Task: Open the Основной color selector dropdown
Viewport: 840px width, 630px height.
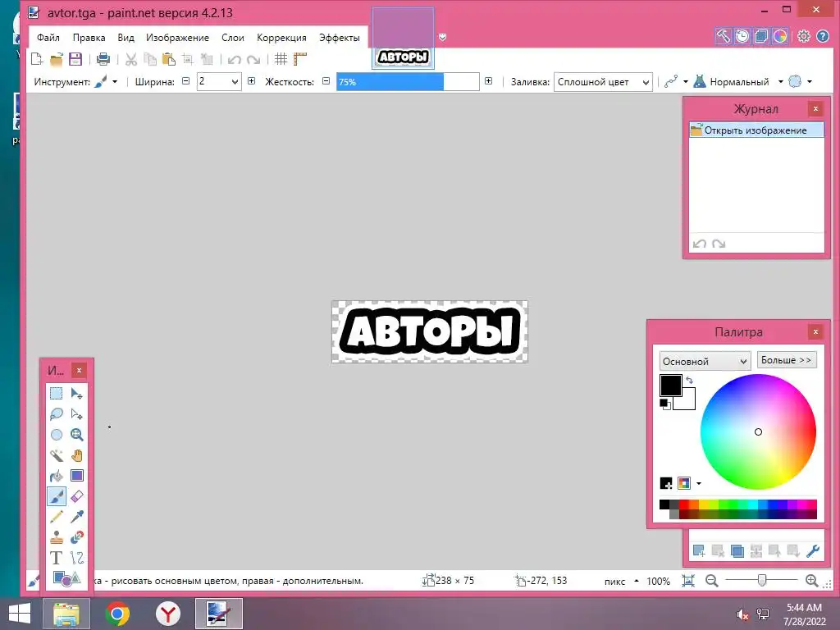Action: (x=705, y=361)
